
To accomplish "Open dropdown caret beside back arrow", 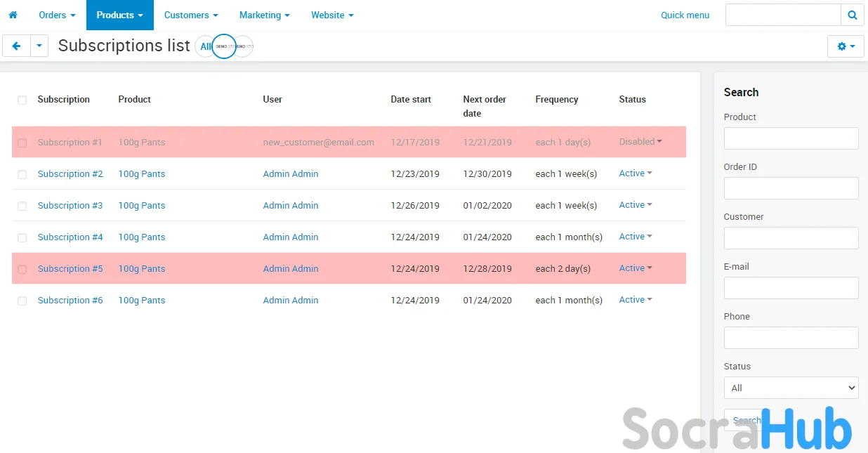I will click(39, 46).
